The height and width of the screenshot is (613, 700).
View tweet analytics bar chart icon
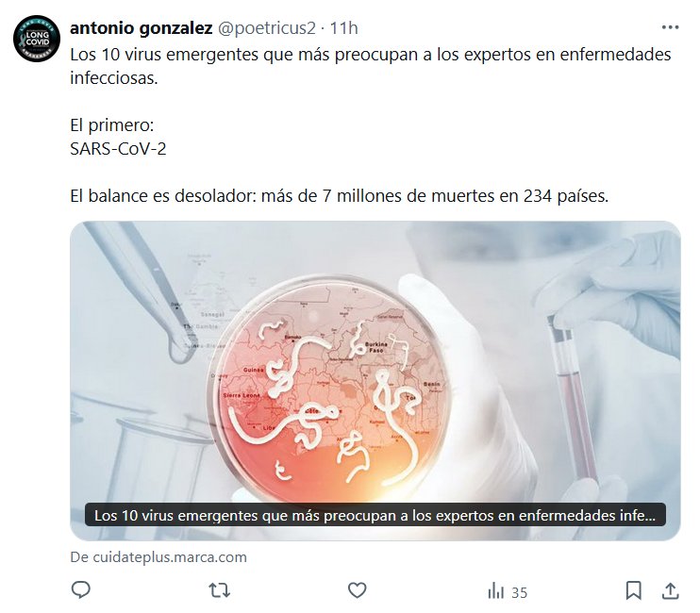[495, 590]
